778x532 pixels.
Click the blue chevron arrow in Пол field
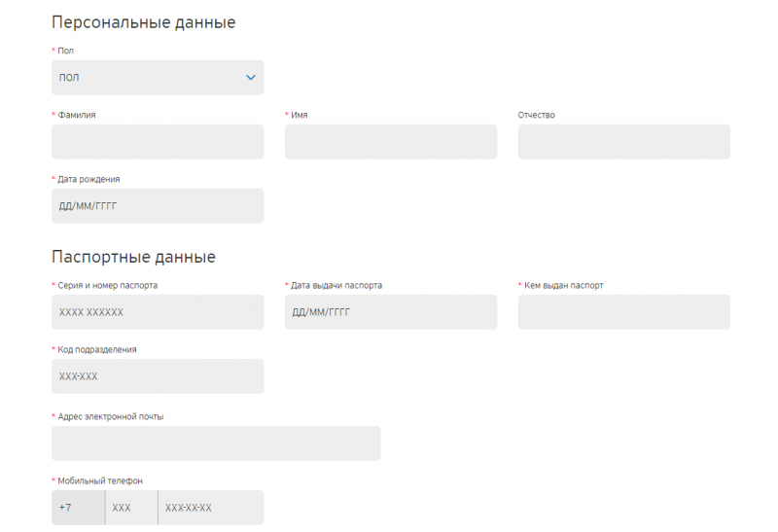[x=251, y=78]
